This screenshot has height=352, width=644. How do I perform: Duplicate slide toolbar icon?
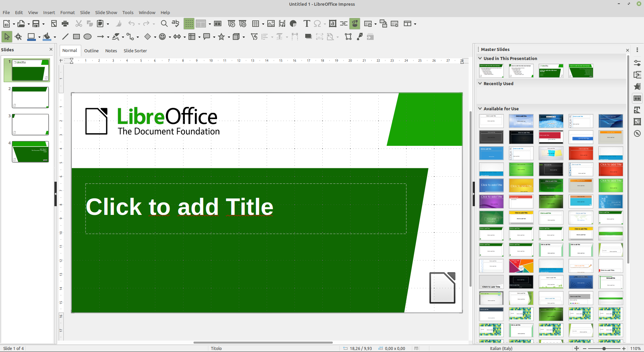[383, 24]
